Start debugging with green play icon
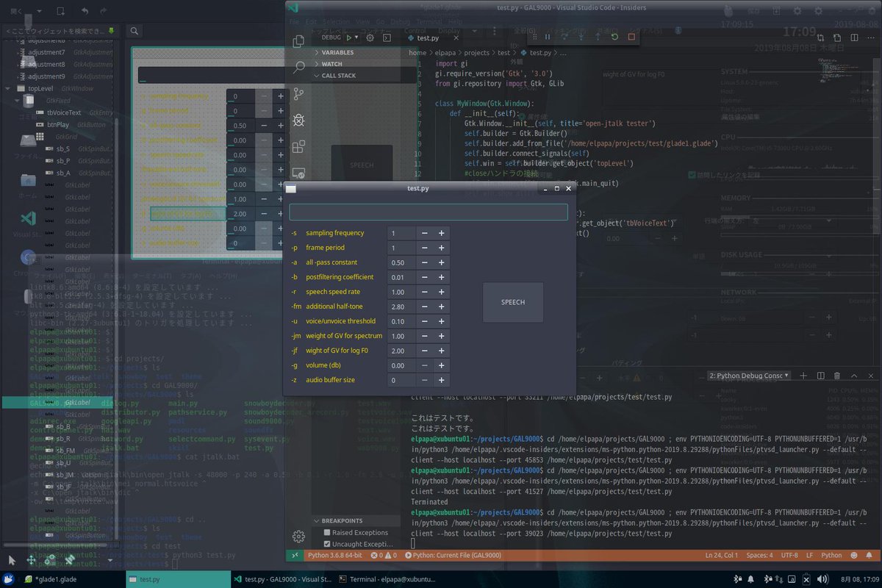This screenshot has height=588, width=882. click(350, 37)
